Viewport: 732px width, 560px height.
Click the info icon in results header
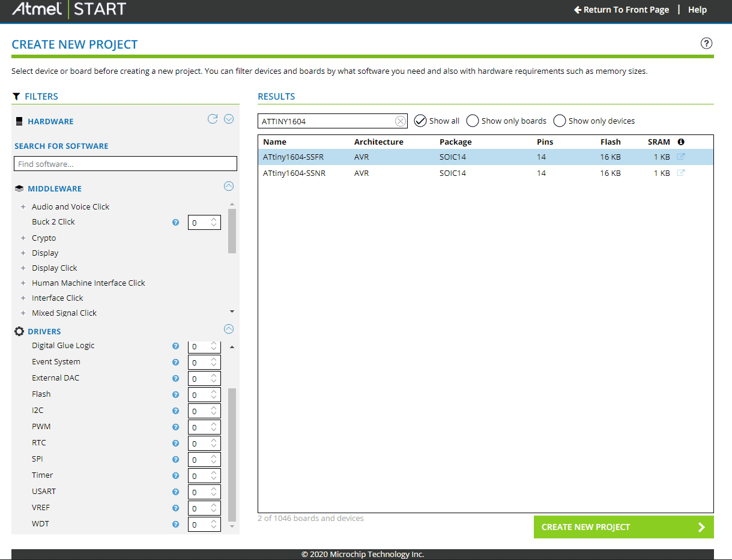681,142
